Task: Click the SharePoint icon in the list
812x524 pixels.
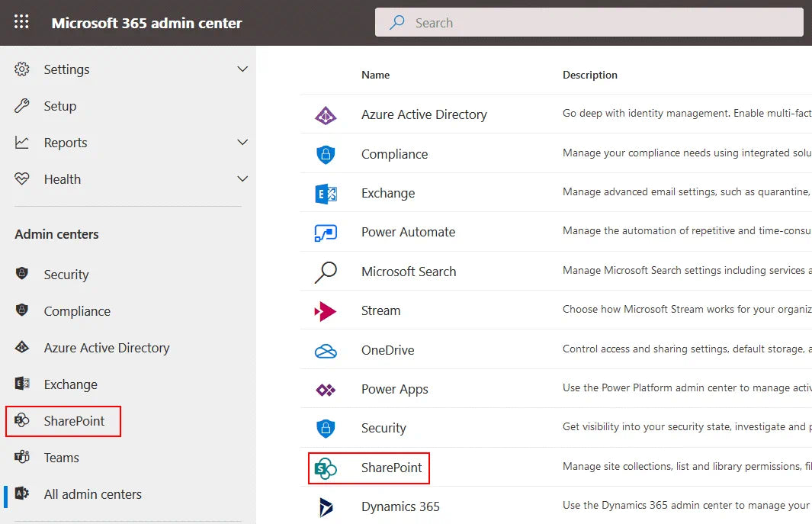Action: point(326,468)
